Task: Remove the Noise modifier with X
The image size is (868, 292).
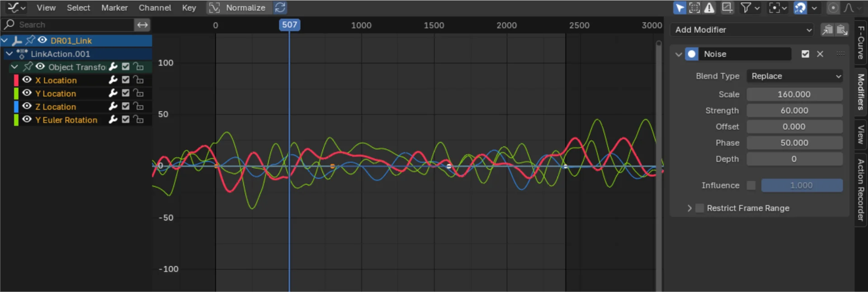Action: pos(820,54)
